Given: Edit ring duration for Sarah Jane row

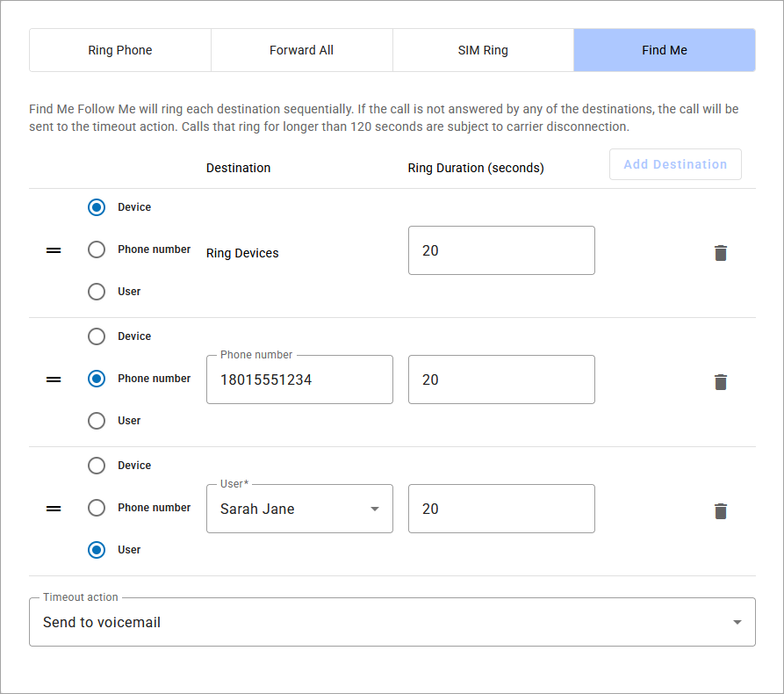Looking at the screenshot, I should pos(501,509).
